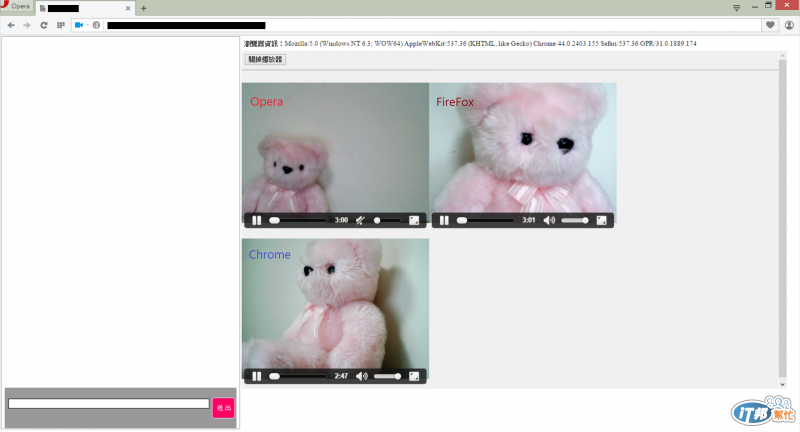Select the current browser tab

(85, 8)
